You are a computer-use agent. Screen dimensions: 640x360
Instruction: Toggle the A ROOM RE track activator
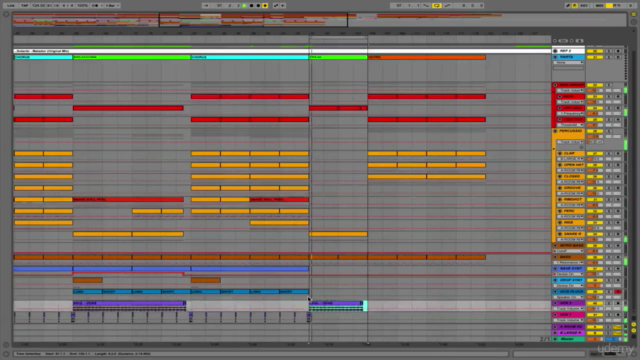click(595, 327)
